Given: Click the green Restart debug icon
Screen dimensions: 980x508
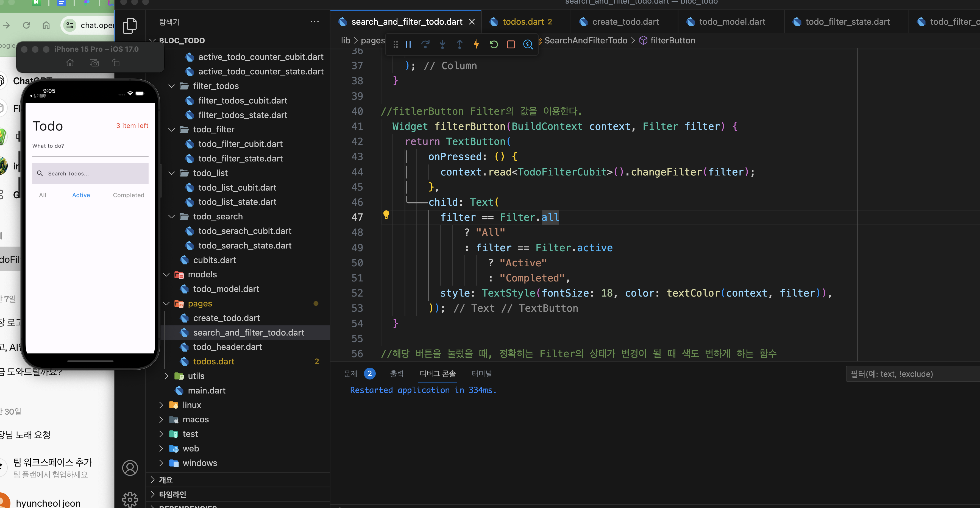Looking at the screenshot, I should click(x=494, y=44).
